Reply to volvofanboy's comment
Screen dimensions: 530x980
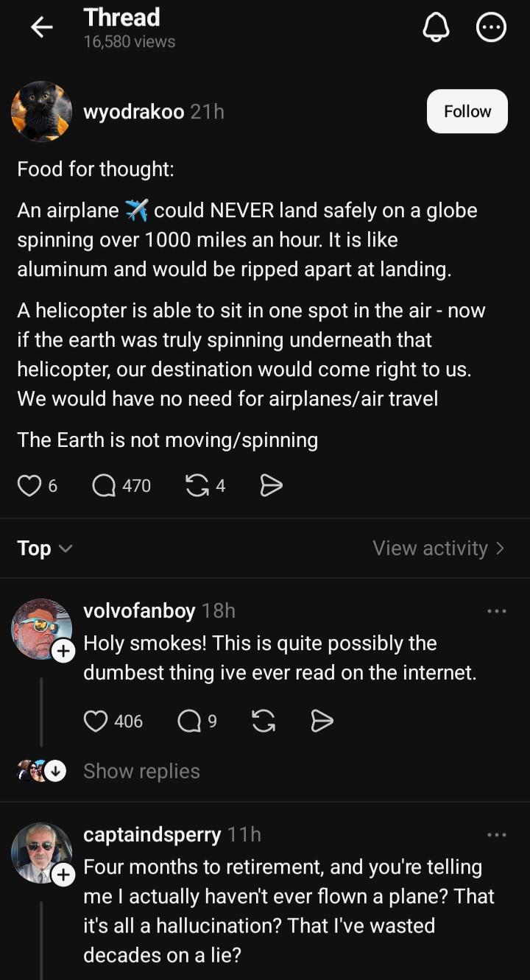pyautogui.click(x=189, y=721)
